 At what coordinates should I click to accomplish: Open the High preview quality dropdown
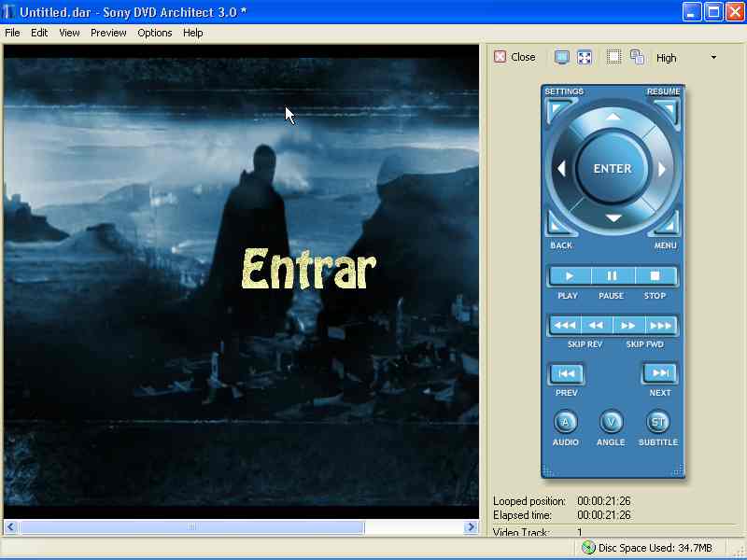pos(713,57)
